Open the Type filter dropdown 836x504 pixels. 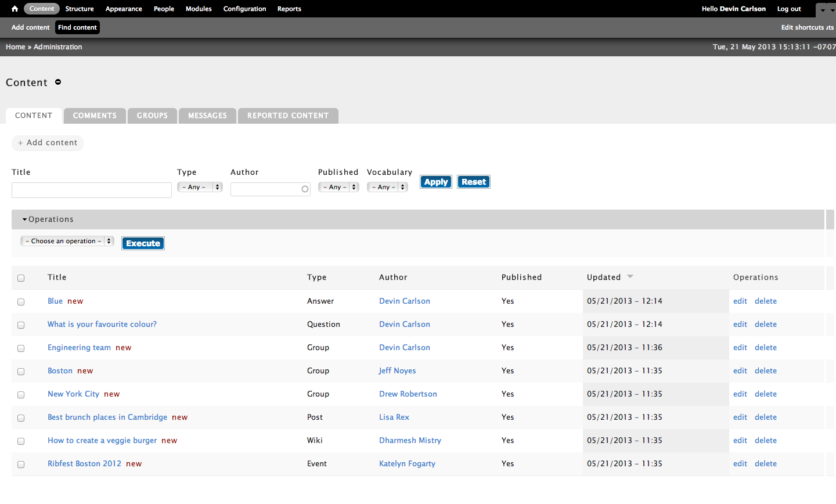point(199,187)
